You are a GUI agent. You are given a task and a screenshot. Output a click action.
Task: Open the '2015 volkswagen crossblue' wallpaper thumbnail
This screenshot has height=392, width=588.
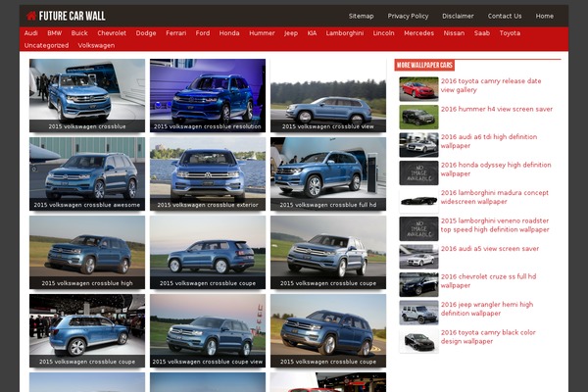pos(87,95)
